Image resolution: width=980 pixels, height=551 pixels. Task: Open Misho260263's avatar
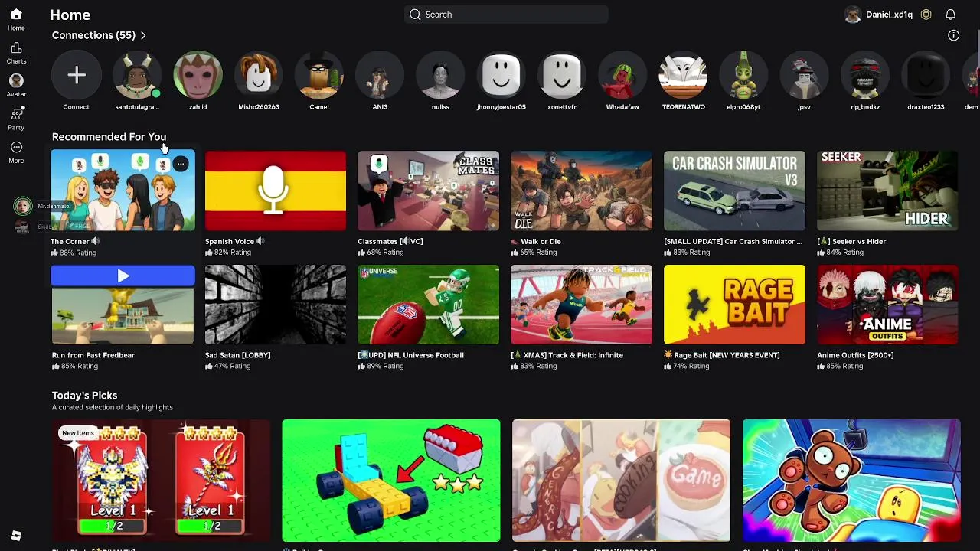click(259, 75)
